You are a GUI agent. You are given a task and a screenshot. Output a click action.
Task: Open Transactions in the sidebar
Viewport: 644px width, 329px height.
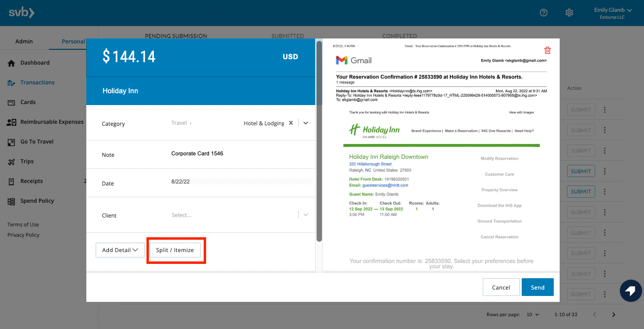click(x=37, y=83)
